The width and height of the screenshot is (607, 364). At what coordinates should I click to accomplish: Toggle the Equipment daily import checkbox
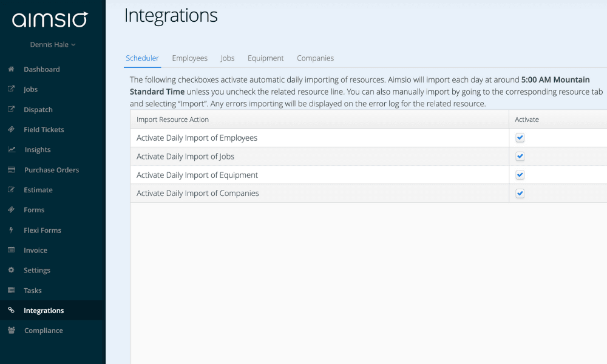(520, 175)
